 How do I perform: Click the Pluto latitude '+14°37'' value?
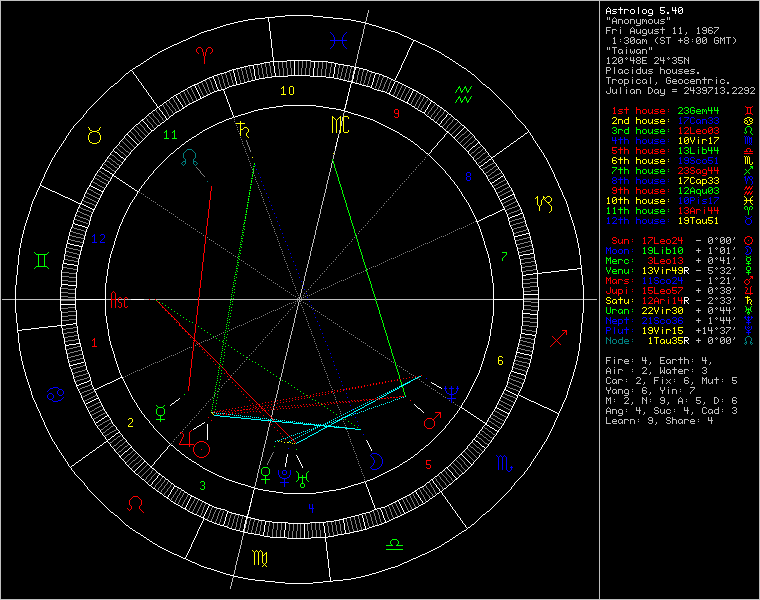(716, 331)
